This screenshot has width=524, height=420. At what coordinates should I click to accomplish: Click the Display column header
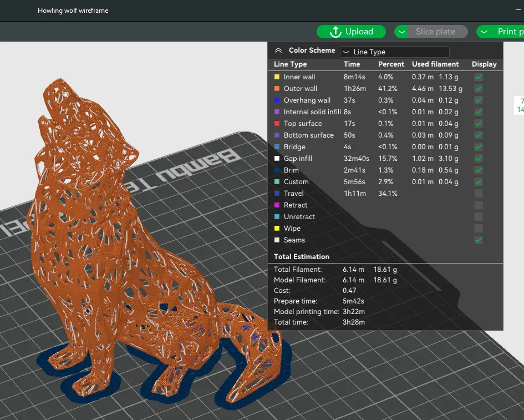coord(484,64)
